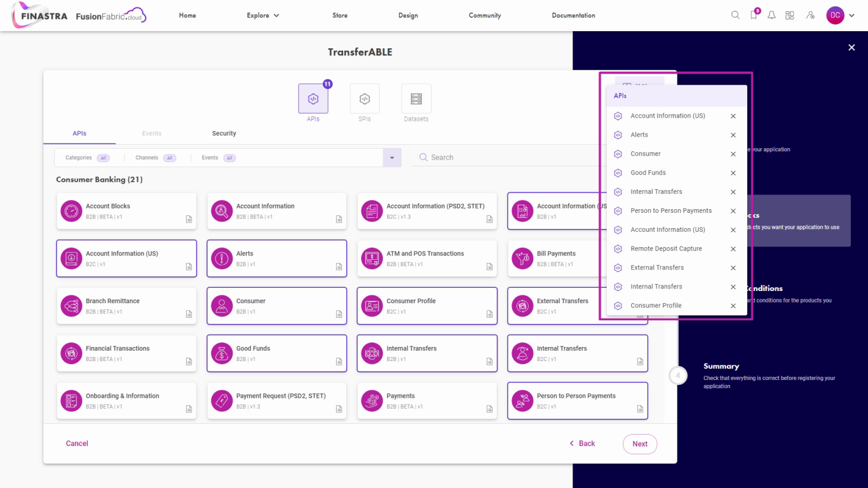Viewport: 868px width, 488px height.
Task: Open the bookmarks icon with badge
Action: click(754, 15)
